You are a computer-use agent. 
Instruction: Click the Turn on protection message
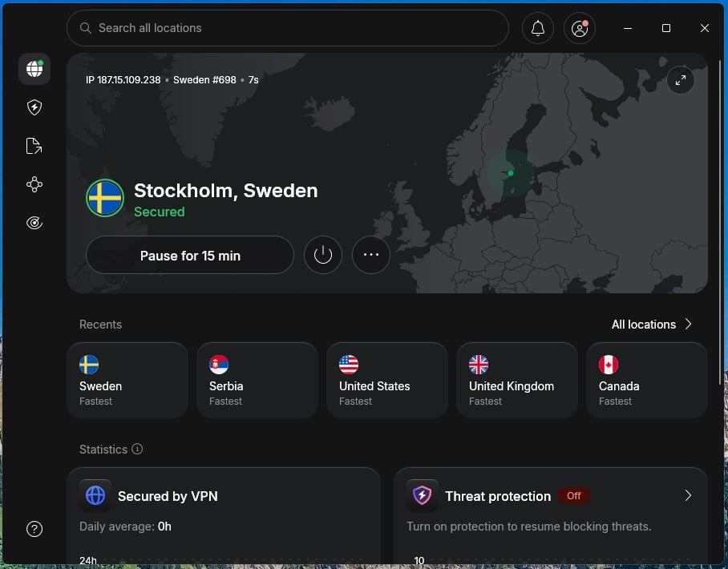pos(529,527)
